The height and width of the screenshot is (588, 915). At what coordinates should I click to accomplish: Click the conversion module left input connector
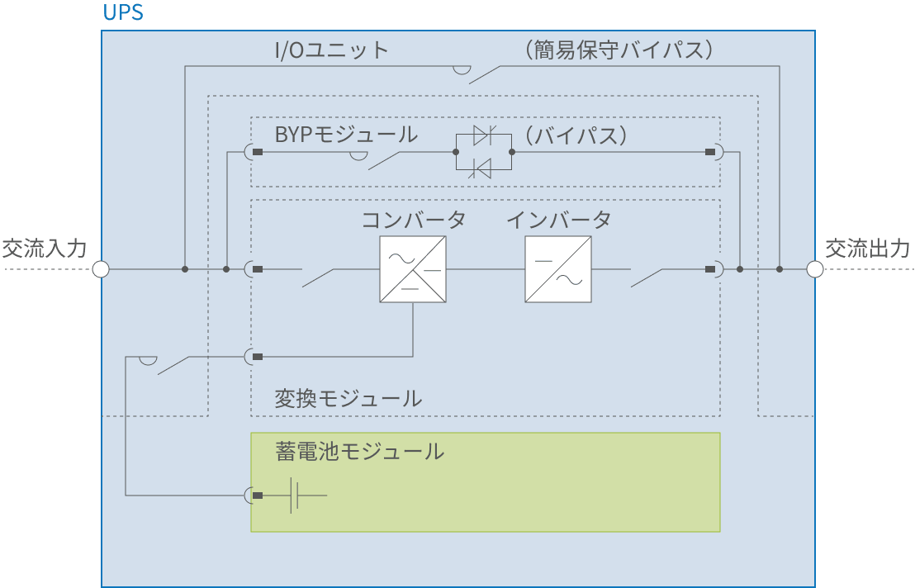[x=254, y=269]
